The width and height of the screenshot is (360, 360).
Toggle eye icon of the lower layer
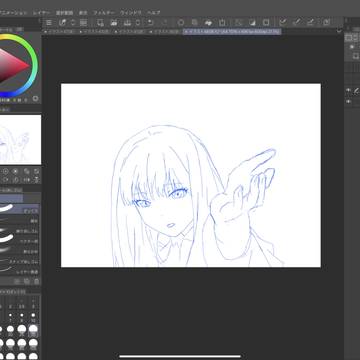(348, 102)
